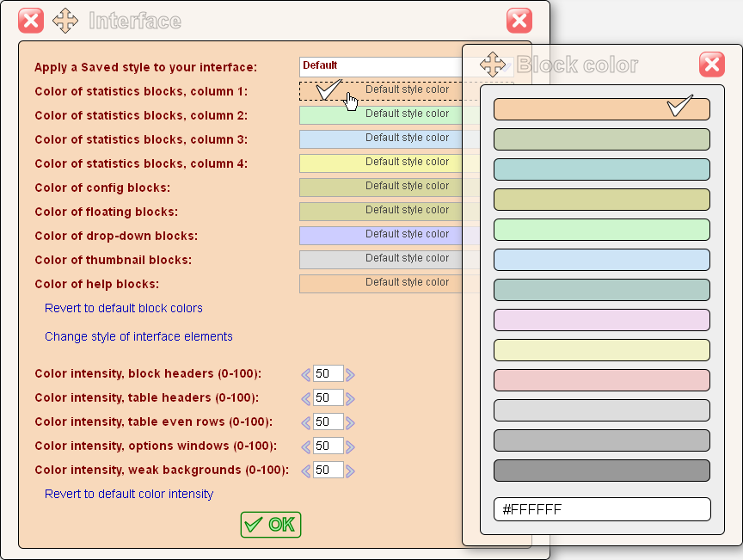743x560 pixels.
Task: Click the move handle on the Block color window
Action: pos(492,65)
